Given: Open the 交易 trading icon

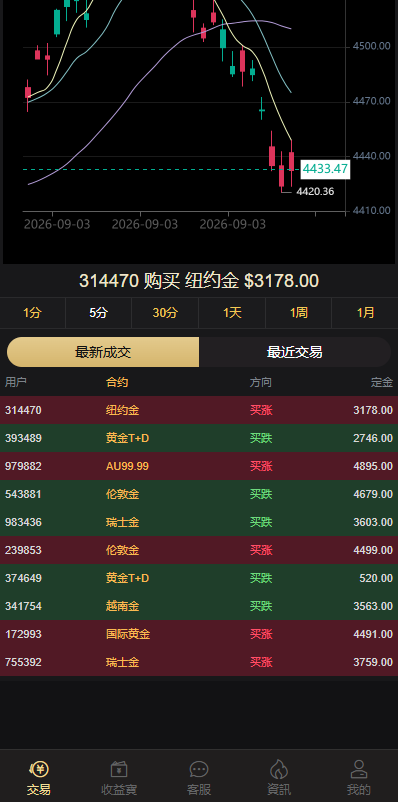Looking at the screenshot, I should (39, 769).
